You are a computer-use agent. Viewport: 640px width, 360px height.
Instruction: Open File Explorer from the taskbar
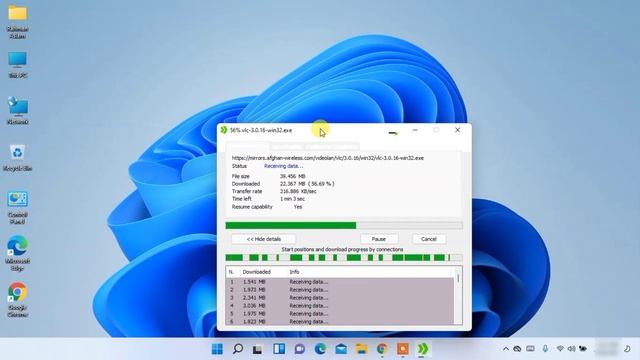point(362,349)
